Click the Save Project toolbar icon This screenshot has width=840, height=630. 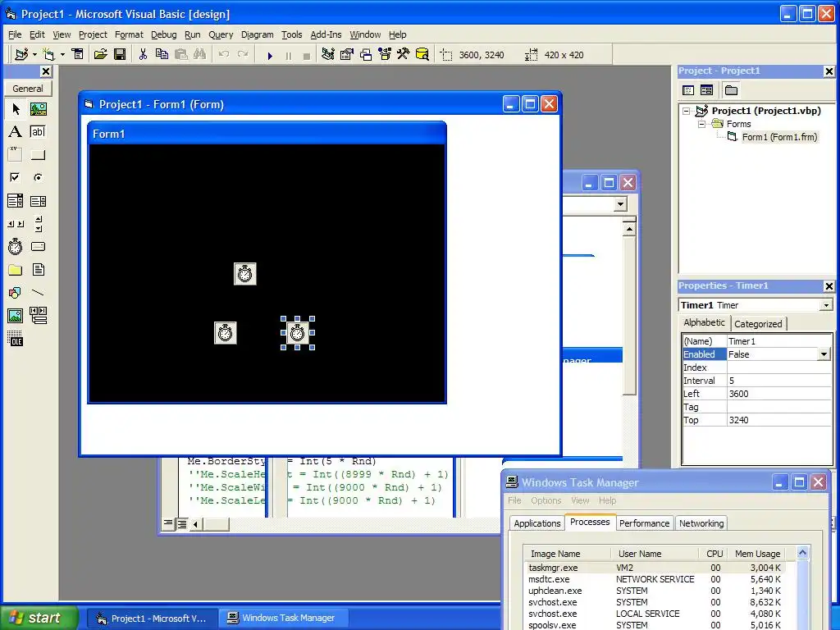pyautogui.click(x=120, y=55)
